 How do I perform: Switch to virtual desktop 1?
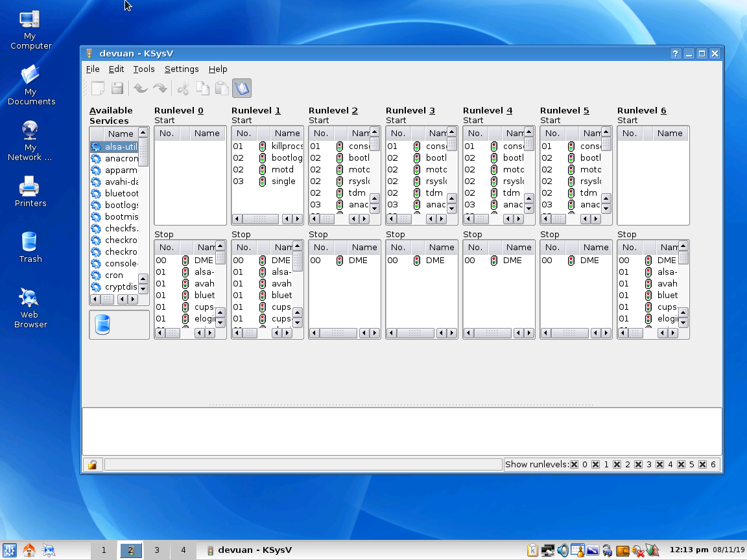(104, 550)
